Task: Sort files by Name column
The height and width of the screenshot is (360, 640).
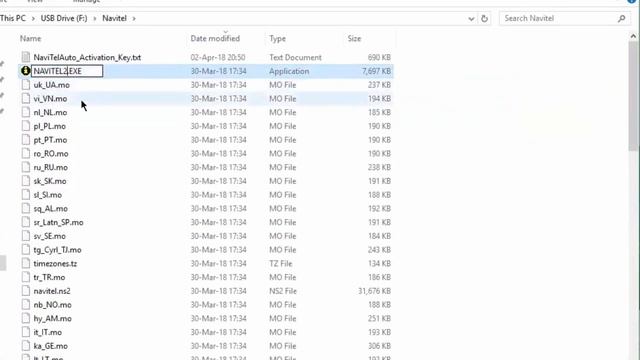Action: tap(31, 38)
